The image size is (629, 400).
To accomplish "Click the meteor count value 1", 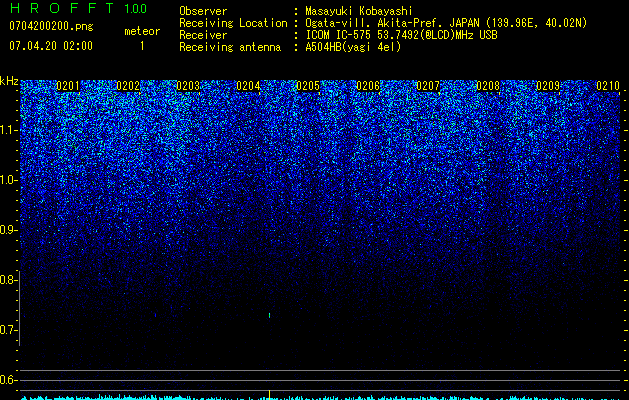I will pyautogui.click(x=142, y=46).
